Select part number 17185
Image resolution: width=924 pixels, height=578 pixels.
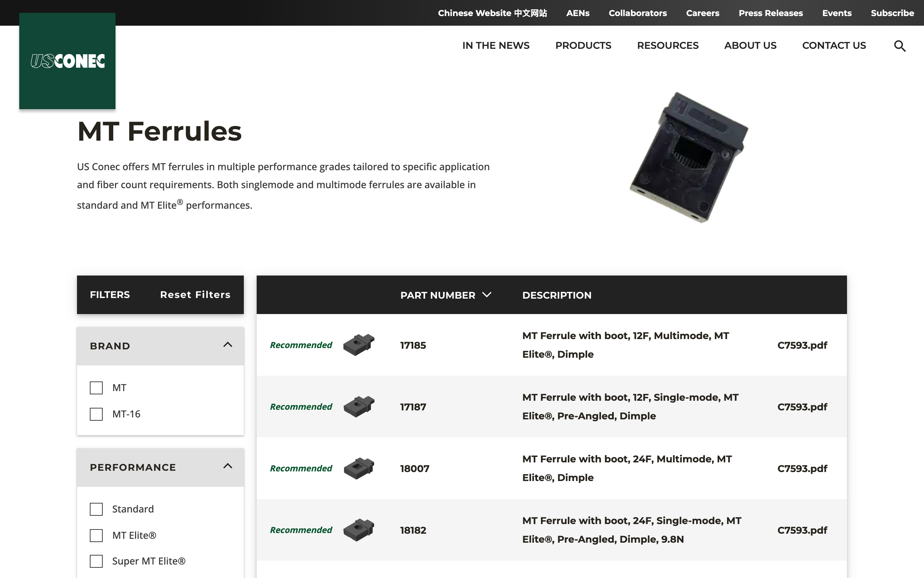pyautogui.click(x=413, y=345)
